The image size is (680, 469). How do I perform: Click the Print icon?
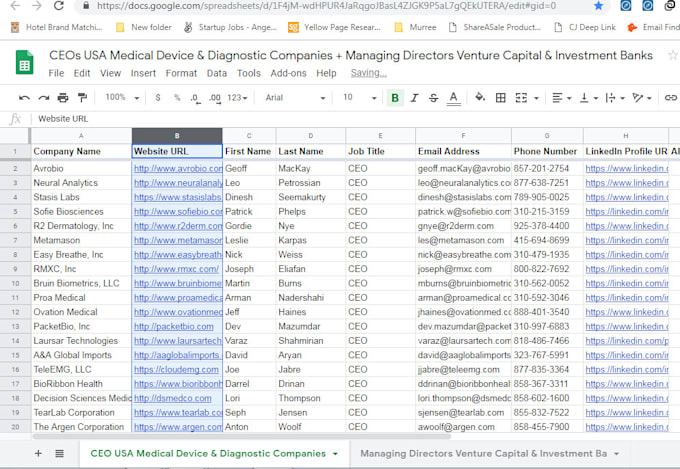point(63,98)
